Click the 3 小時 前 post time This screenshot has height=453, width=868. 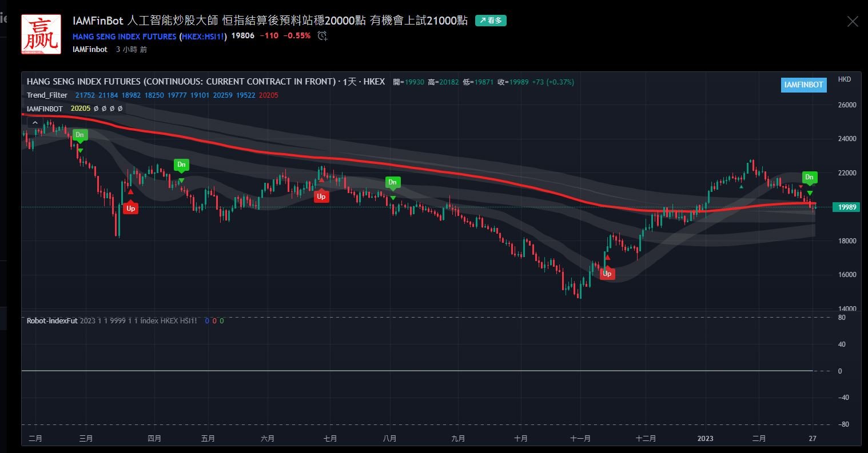coord(132,50)
